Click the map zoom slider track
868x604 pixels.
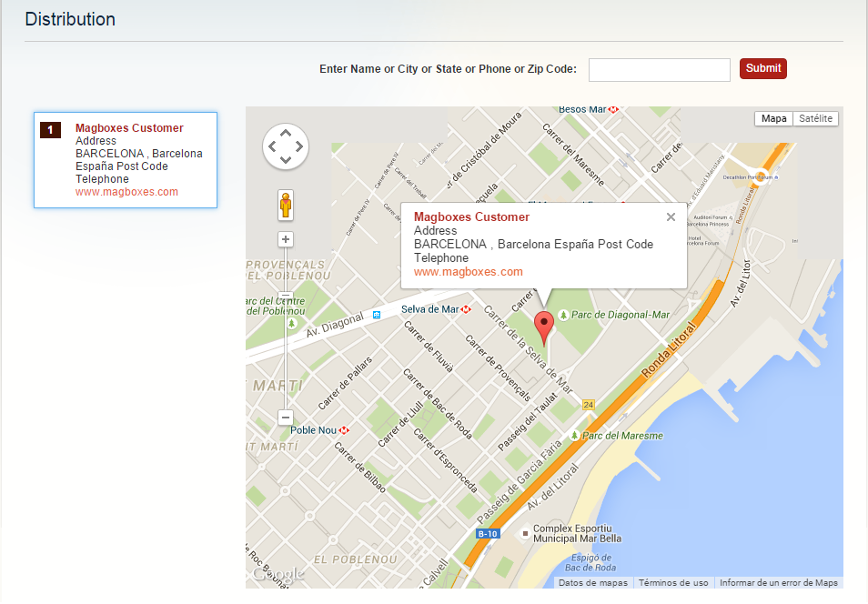click(286, 355)
